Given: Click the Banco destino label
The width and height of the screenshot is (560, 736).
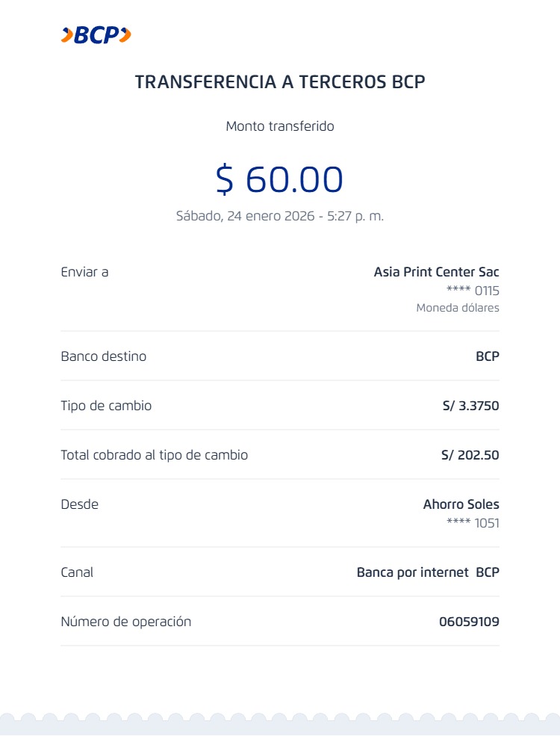Looking at the screenshot, I should tap(103, 356).
